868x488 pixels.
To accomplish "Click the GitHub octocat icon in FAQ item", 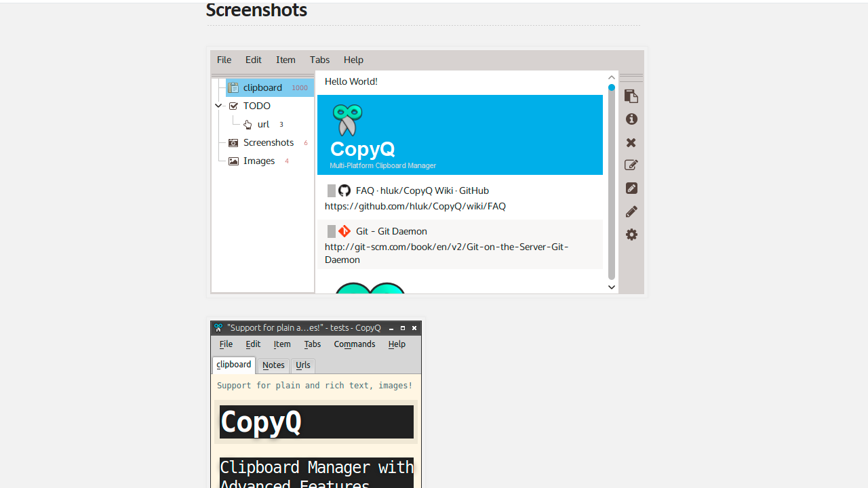I will (x=344, y=190).
